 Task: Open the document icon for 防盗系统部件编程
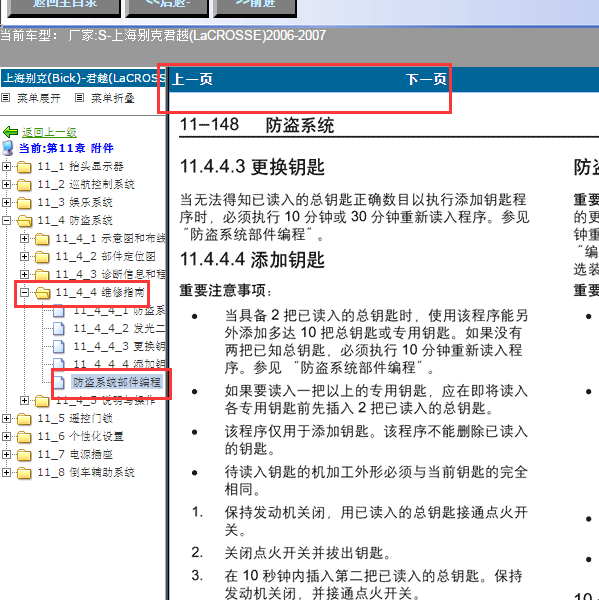tap(59, 382)
